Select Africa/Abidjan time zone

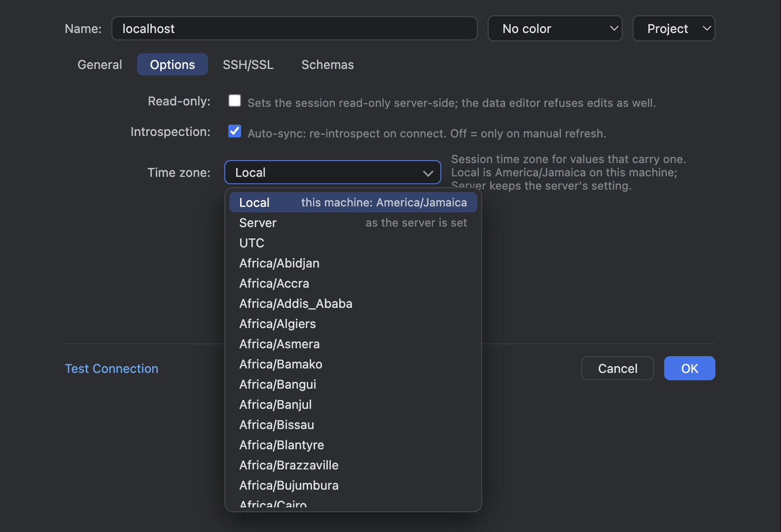353,263
